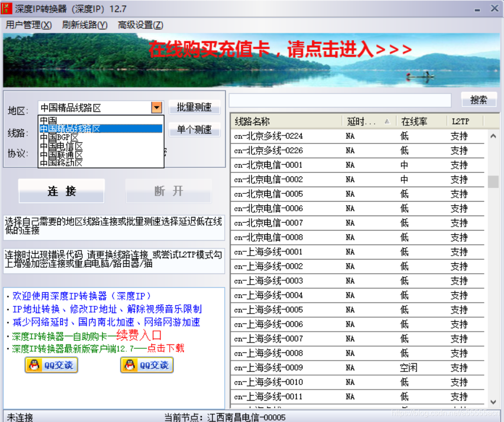Select route cn-北京电信-0008
Viewport: 504px width, 422px height.
(x=357, y=237)
